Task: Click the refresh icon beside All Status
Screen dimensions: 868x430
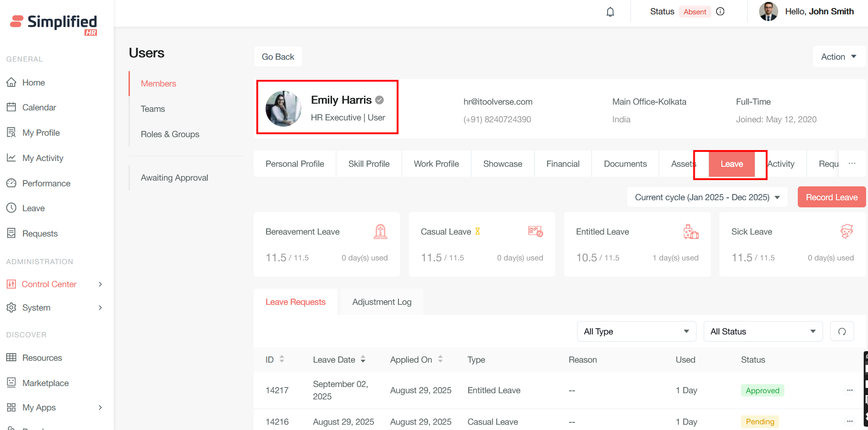Action: (x=842, y=332)
